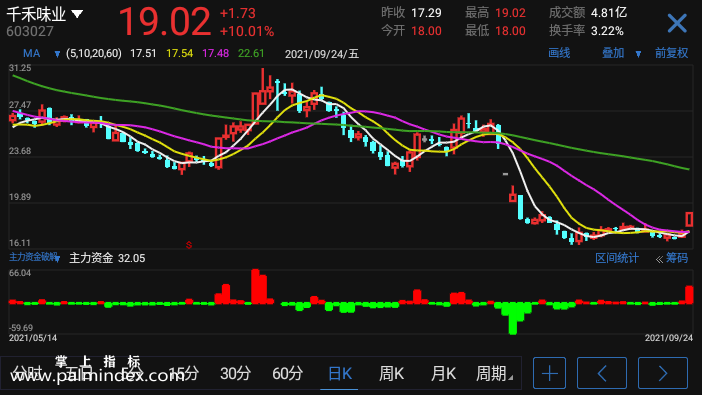Viewport: 702px width, 395px height.
Task: Select the 前复权 adjustment option
Action: (x=672, y=53)
